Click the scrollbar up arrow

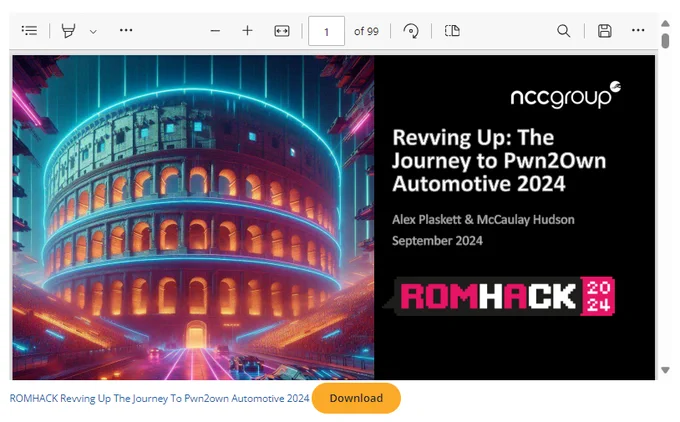665,23
